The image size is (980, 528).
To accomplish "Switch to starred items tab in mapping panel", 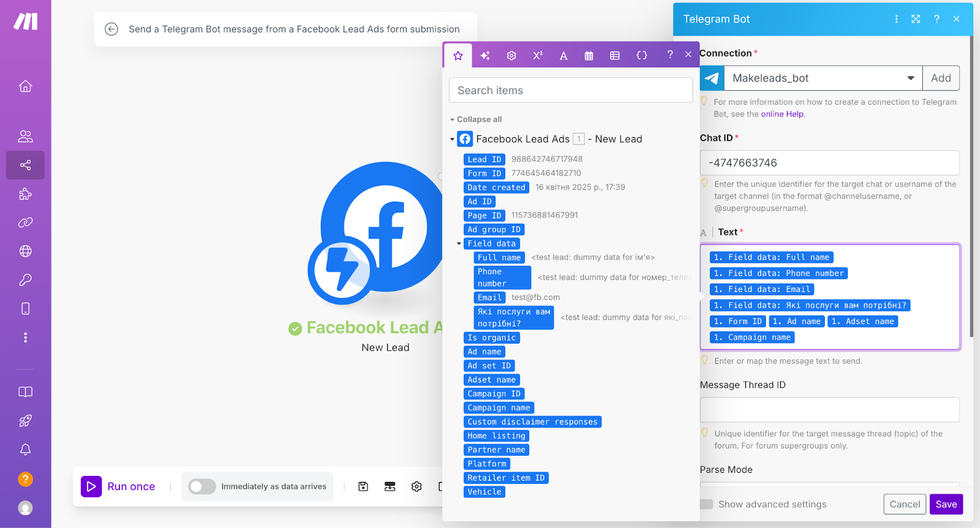I will (x=458, y=56).
